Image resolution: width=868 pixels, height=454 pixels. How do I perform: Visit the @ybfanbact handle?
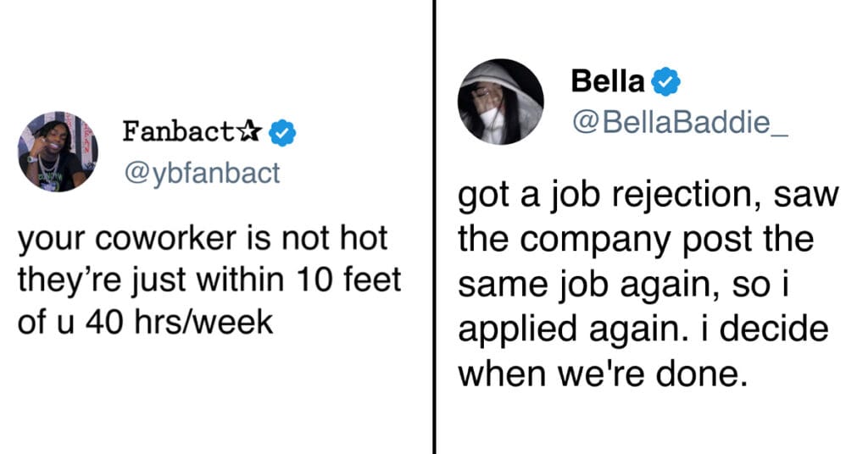tap(201, 173)
